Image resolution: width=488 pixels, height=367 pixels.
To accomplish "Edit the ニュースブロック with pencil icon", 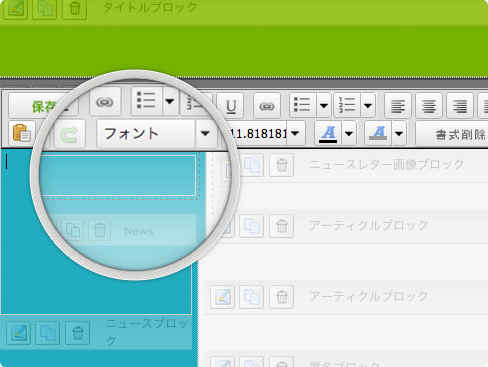I will tap(18, 333).
